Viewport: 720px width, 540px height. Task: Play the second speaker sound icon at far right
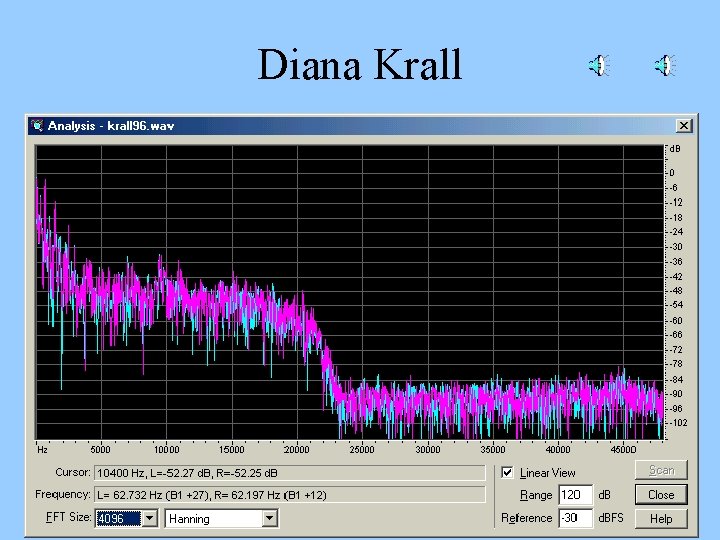pyautogui.click(x=665, y=65)
